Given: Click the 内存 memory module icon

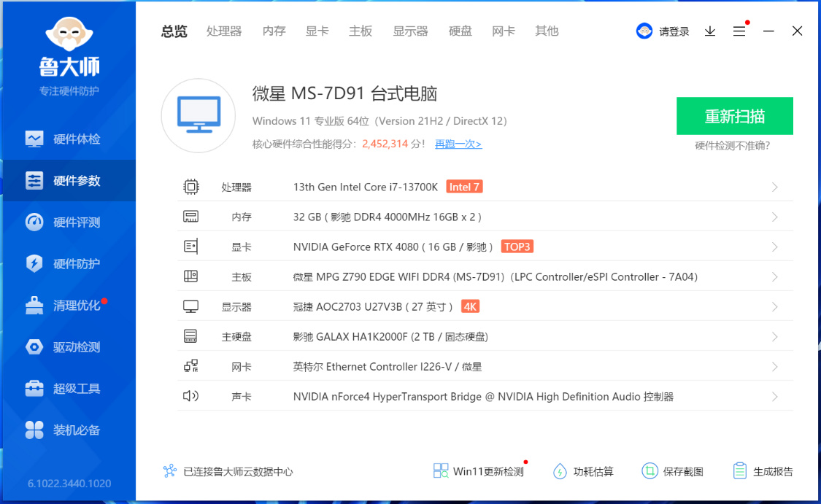Looking at the screenshot, I should [x=191, y=217].
